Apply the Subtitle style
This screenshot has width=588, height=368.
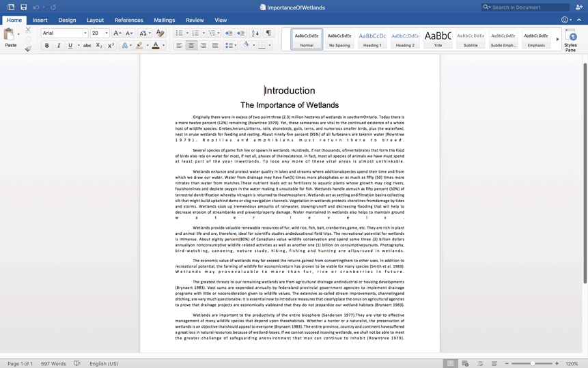[471, 39]
